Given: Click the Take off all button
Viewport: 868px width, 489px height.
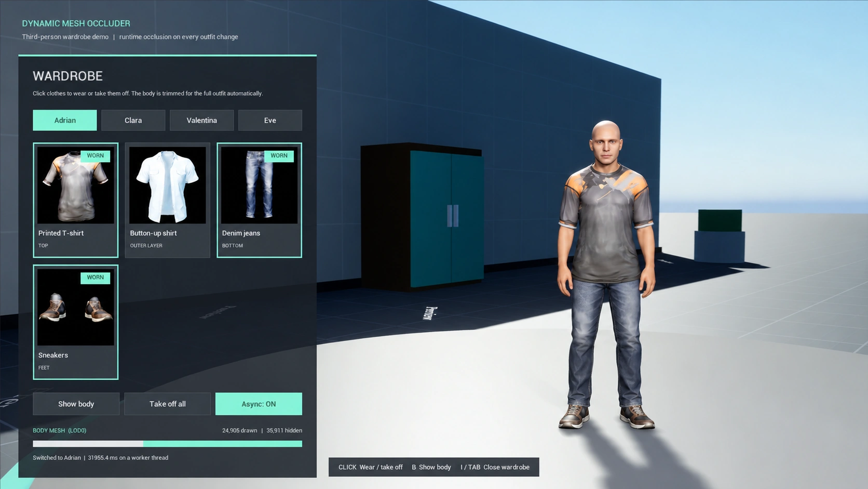Looking at the screenshot, I should 168,404.
